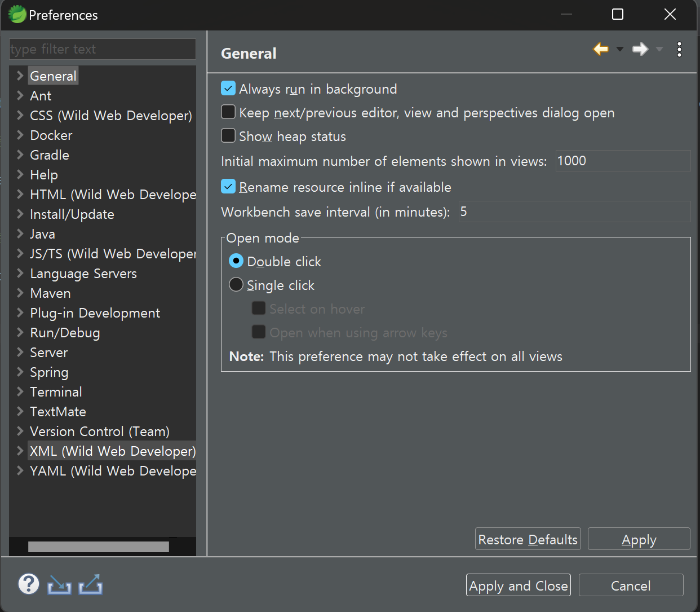Click Open when using arrow keys checkbox
This screenshot has width=700, height=612.
(259, 332)
